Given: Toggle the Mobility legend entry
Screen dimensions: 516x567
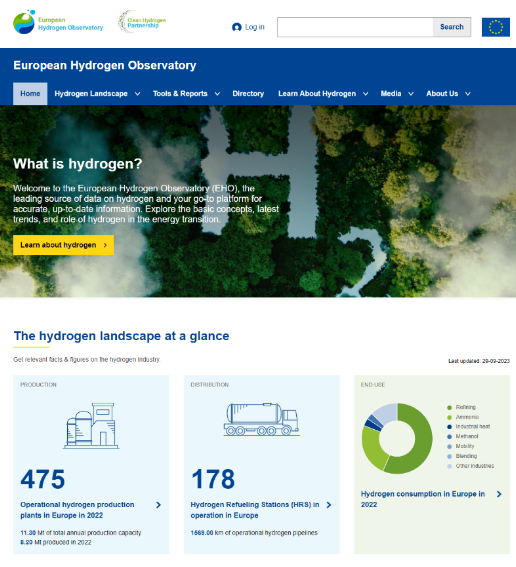Looking at the screenshot, I should point(461,446).
